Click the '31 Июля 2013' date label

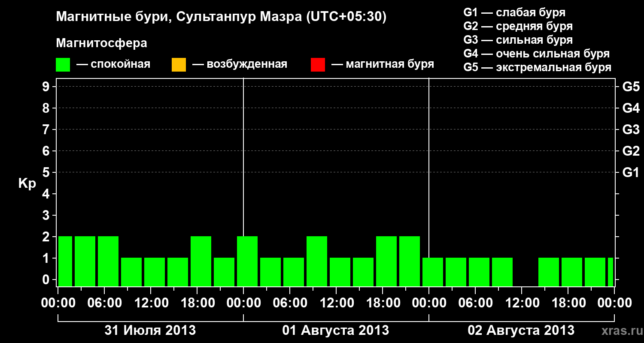(x=150, y=331)
